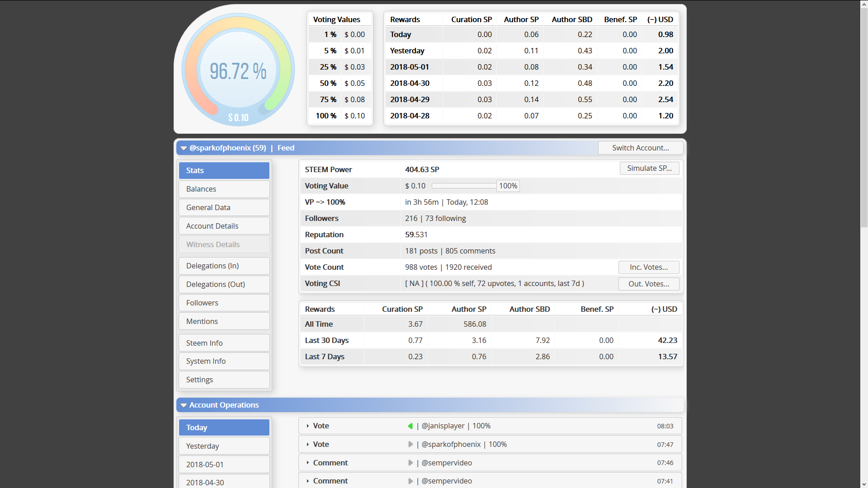Click the 100 % voting value row
This screenshot has width=868, height=488.
pos(340,116)
